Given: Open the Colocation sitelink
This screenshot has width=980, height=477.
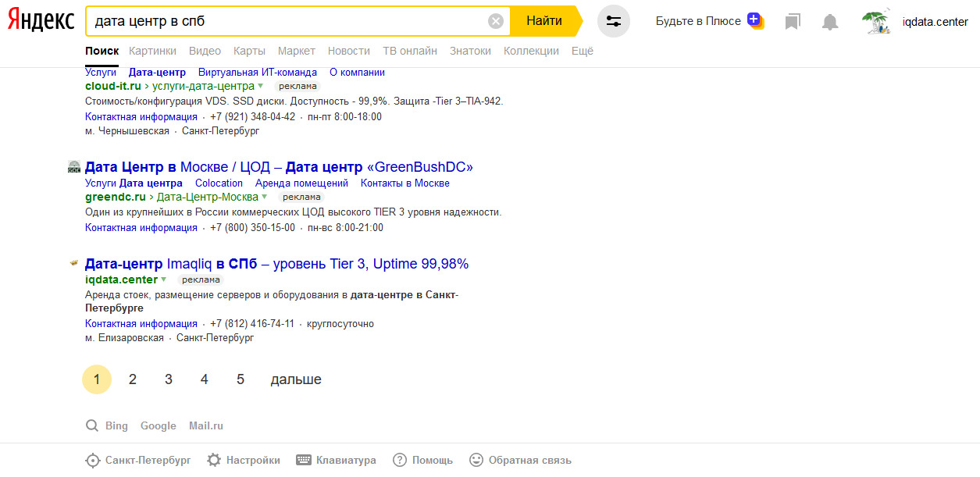Looking at the screenshot, I should [219, 183].
